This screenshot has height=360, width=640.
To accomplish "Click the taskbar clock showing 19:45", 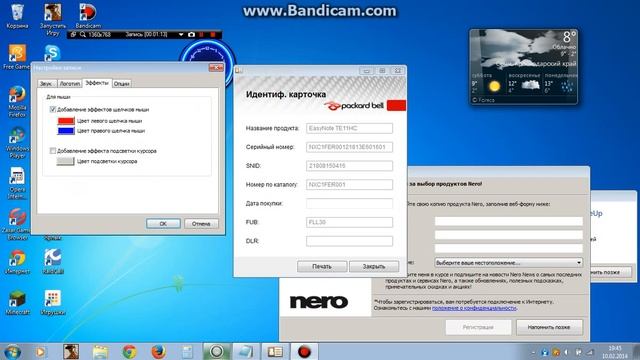I will click(x=615, y=352).
